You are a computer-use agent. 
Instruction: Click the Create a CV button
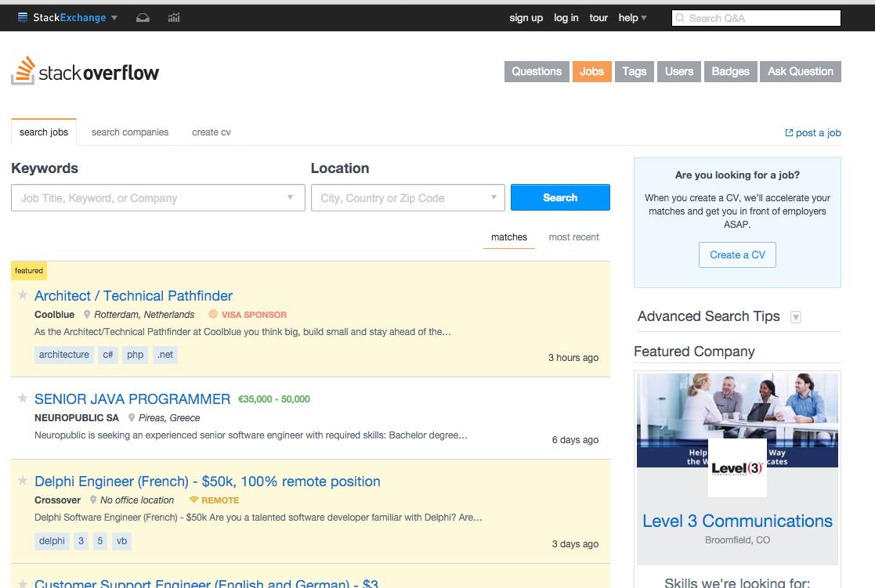click(x=737, y=255)
